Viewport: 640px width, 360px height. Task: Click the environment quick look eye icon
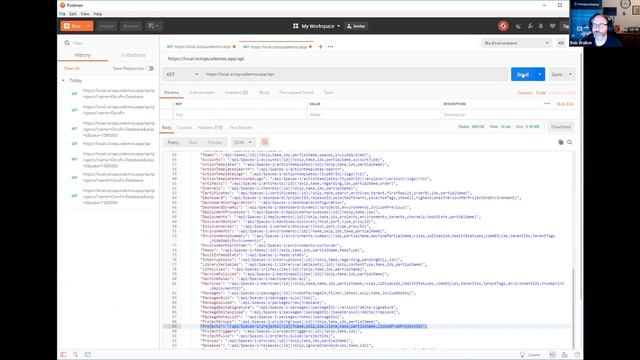pos(561,43)
